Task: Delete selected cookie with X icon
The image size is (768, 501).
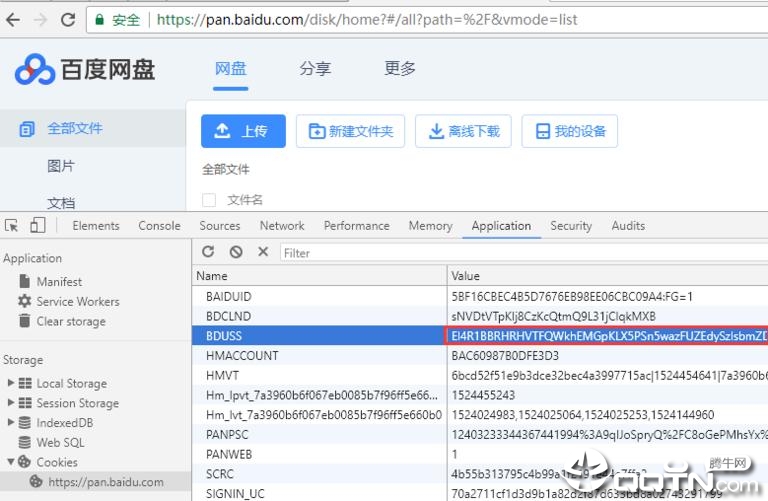Action: pyautogui.click(x=263, y=252)
